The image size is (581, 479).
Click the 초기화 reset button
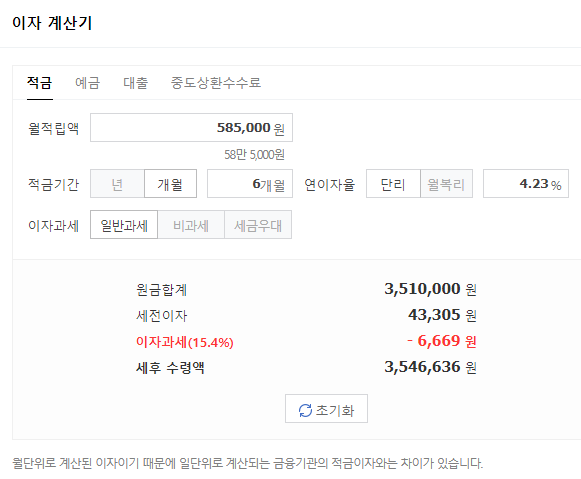(x=326, y=409)
